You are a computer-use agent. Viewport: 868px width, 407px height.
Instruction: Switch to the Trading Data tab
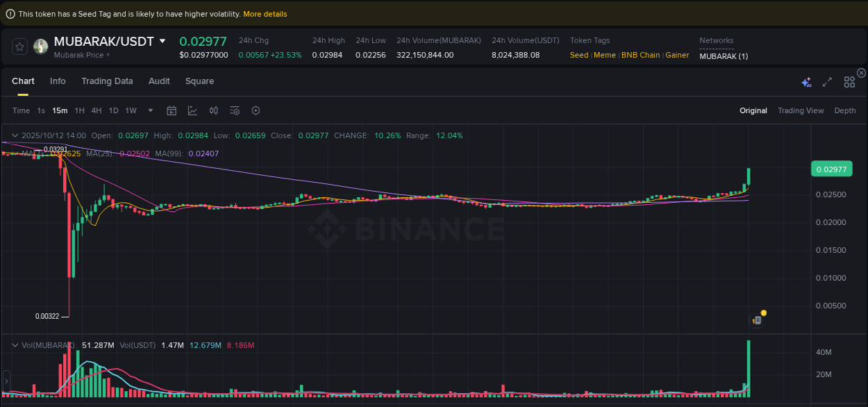tap(107, 81)
